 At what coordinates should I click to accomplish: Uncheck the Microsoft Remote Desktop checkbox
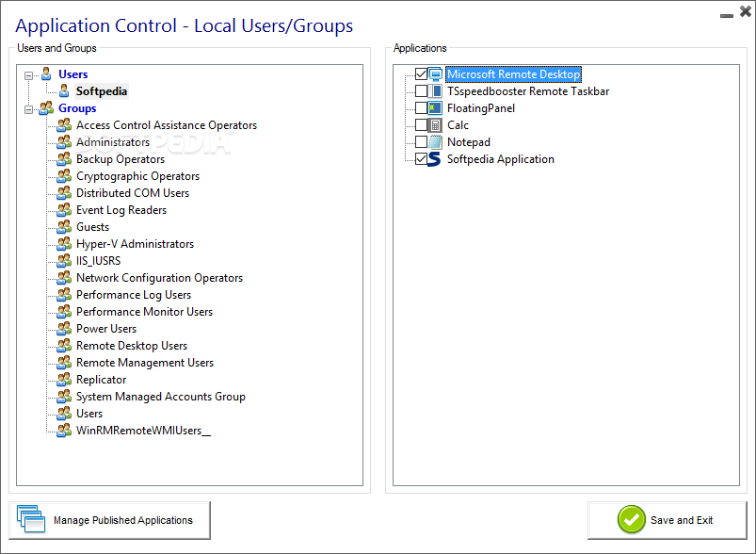point(421,74)
